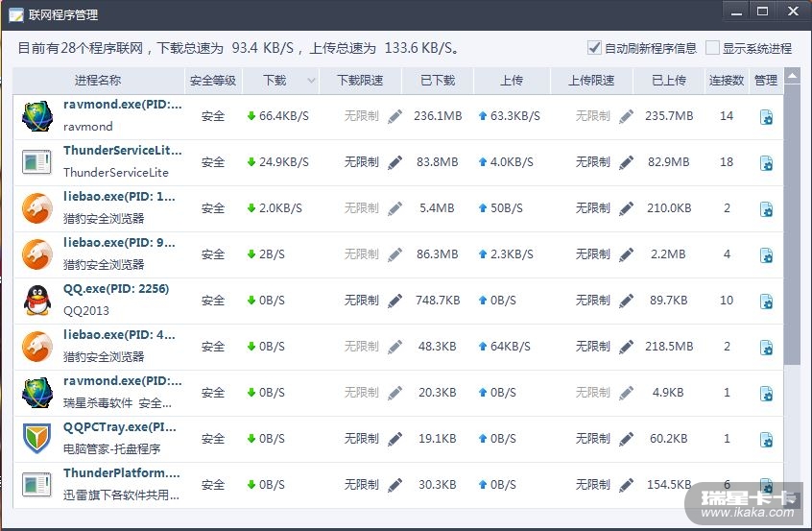Select the QQPCTray.exe process name

119,427
